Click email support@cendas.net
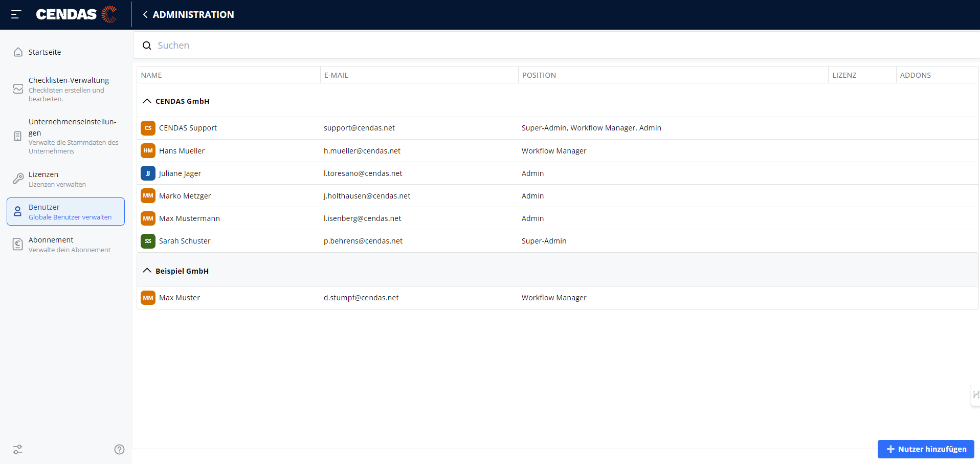The width and height of the screenshot is (980, 464). tap(359, 128)
